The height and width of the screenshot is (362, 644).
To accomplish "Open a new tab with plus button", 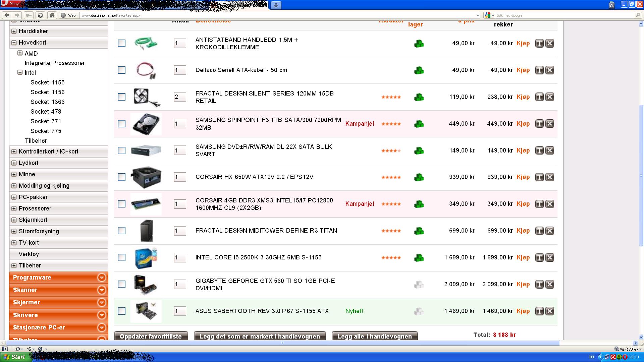I will [276, 5].
